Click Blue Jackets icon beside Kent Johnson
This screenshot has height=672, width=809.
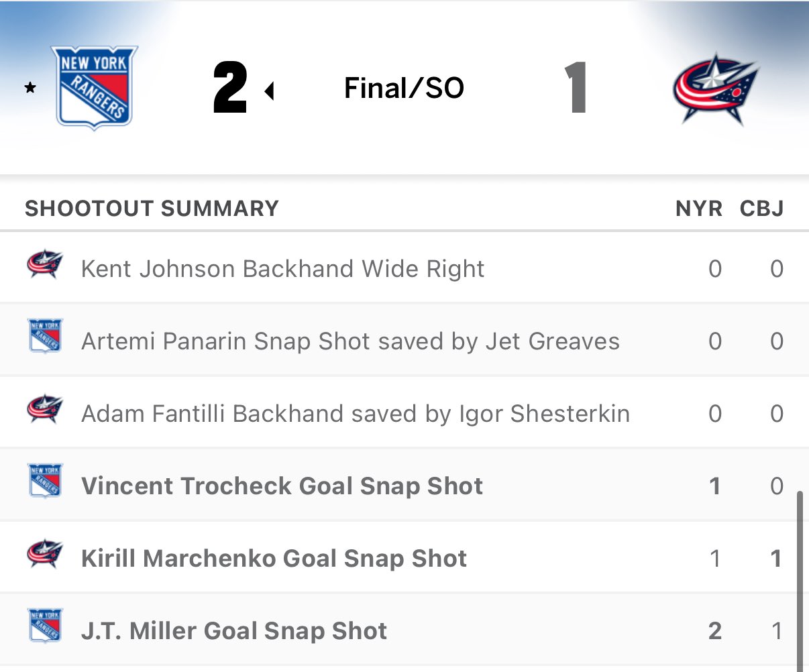tap(45, 266)
